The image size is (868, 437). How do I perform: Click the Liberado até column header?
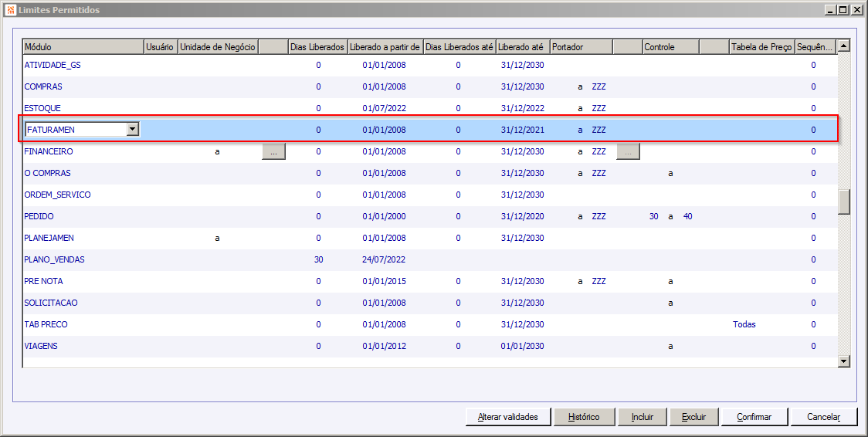523,47
